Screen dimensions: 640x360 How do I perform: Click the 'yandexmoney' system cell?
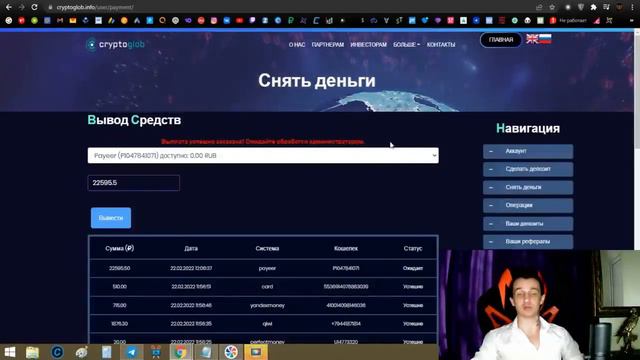coord(267,305)
